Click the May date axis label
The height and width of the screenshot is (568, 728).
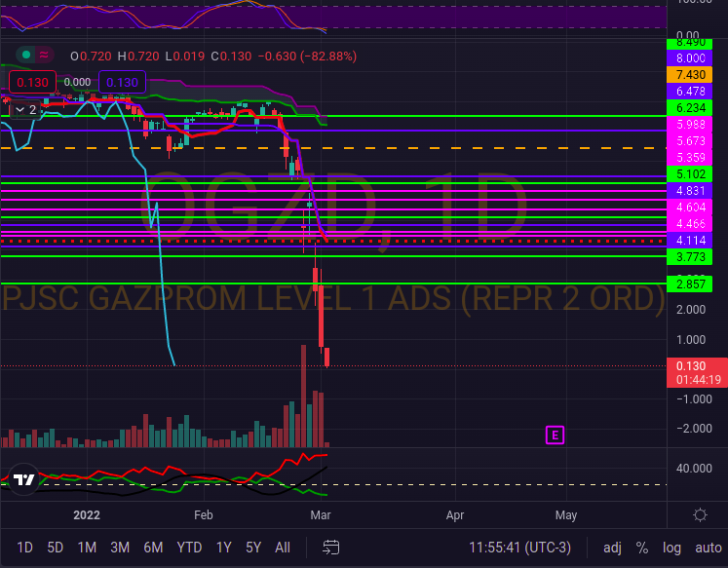[x=566, y=515]
